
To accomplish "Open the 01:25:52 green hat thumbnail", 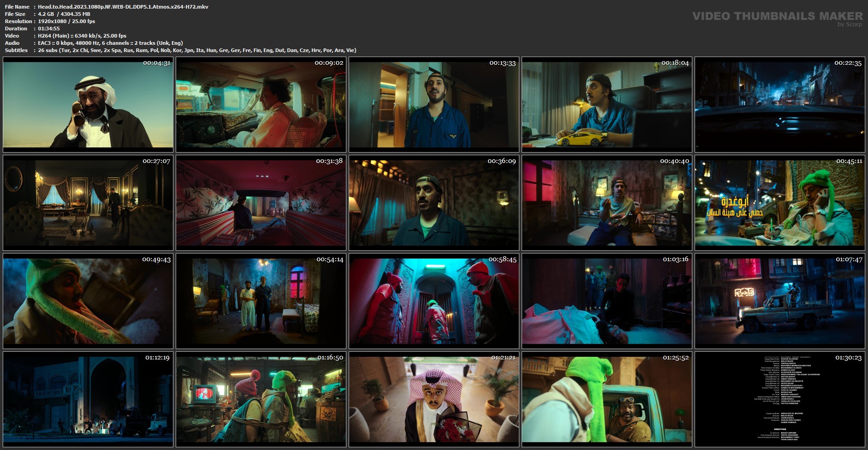I will 607,399.
